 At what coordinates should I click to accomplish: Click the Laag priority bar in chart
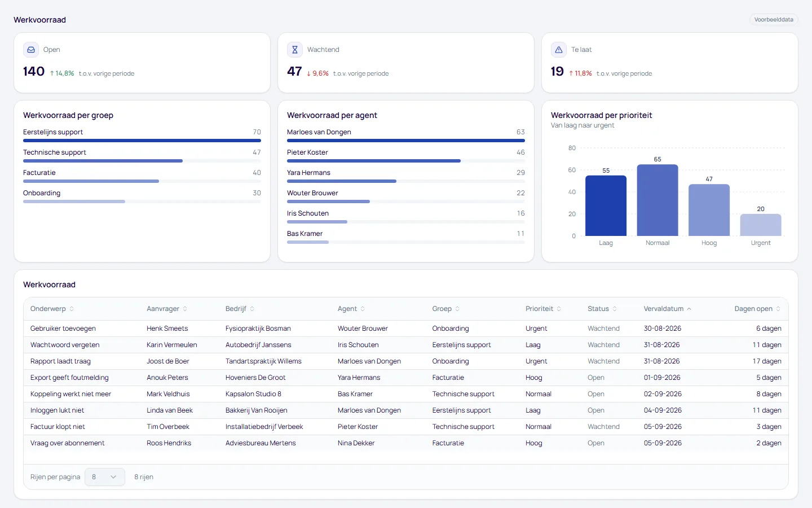pos(606,206)
